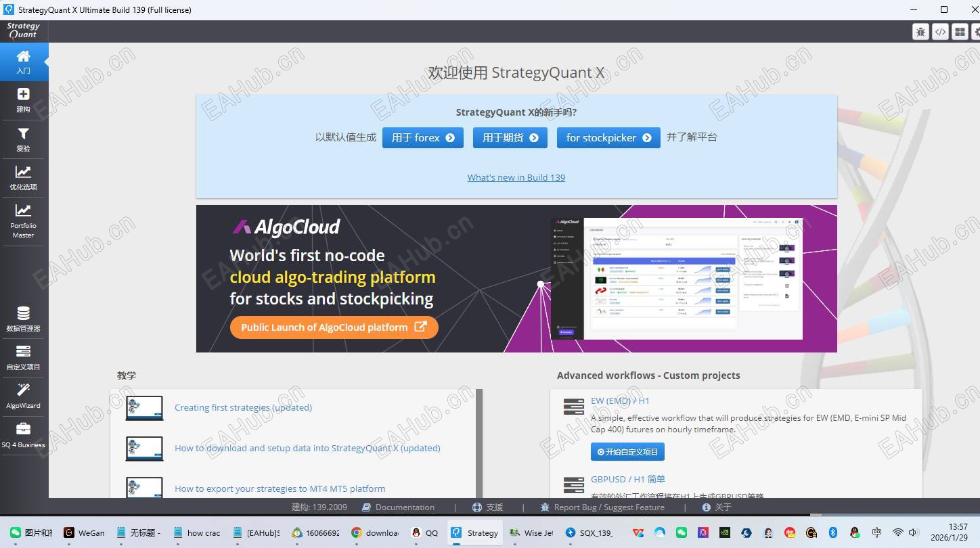Screen dimensions: 980x548
Task: Click the AlgoCloud logo in the banner
Action: pyautogui.click(x=286, y=227)
